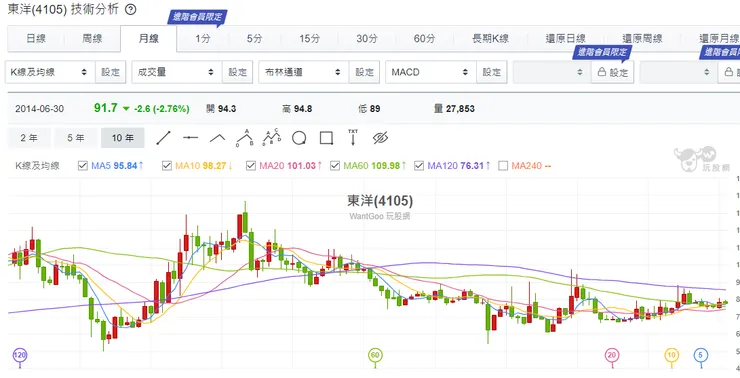Click the 進階會員限定 badge above 1分
740x378 pixels.
[198, 17]
